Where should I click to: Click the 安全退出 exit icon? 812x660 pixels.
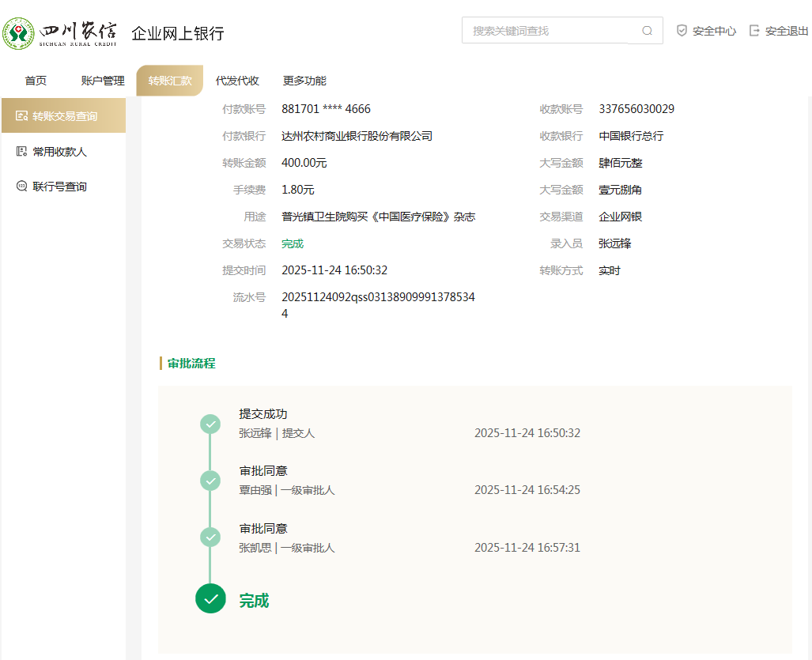(754, 31)
